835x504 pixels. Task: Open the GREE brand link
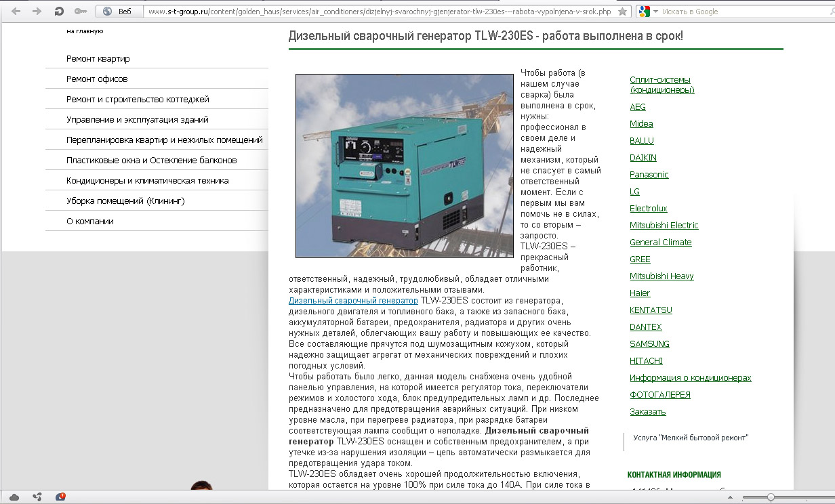coord(640,259)
